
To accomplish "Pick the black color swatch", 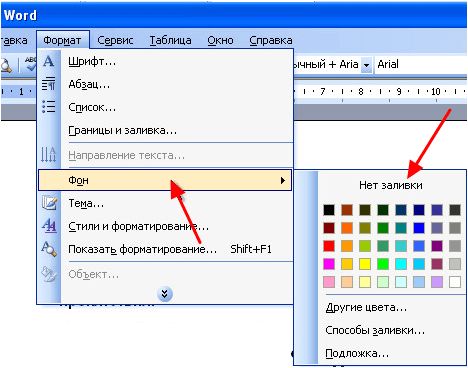I will [x=329, y=210].
